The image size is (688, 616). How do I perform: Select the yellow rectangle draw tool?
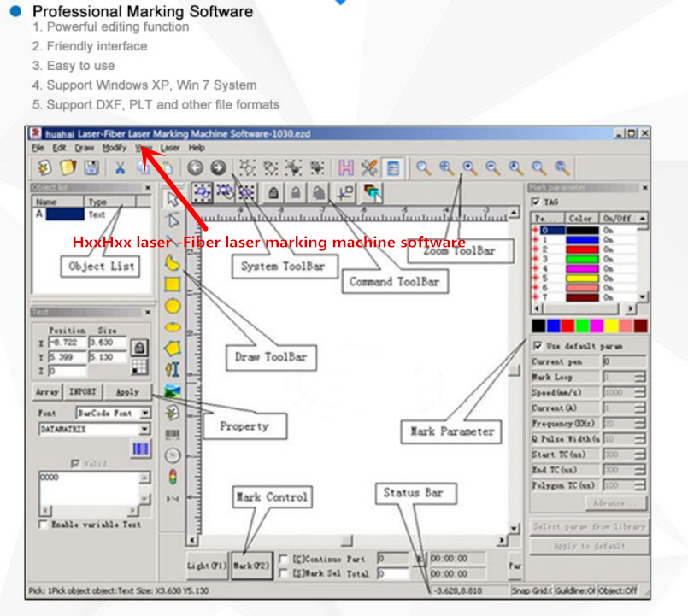(x=173, y=284)
